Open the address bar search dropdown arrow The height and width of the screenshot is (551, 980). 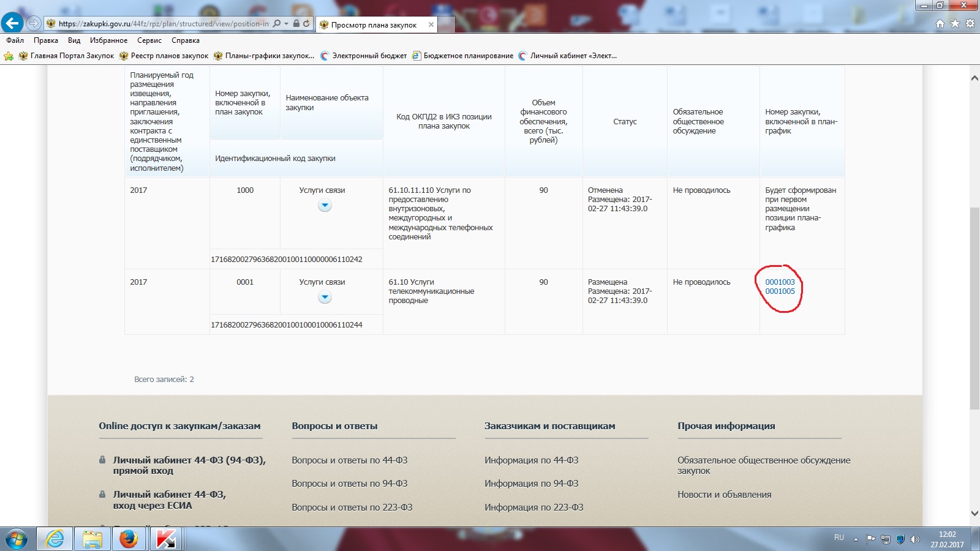(x=286, y=24)
